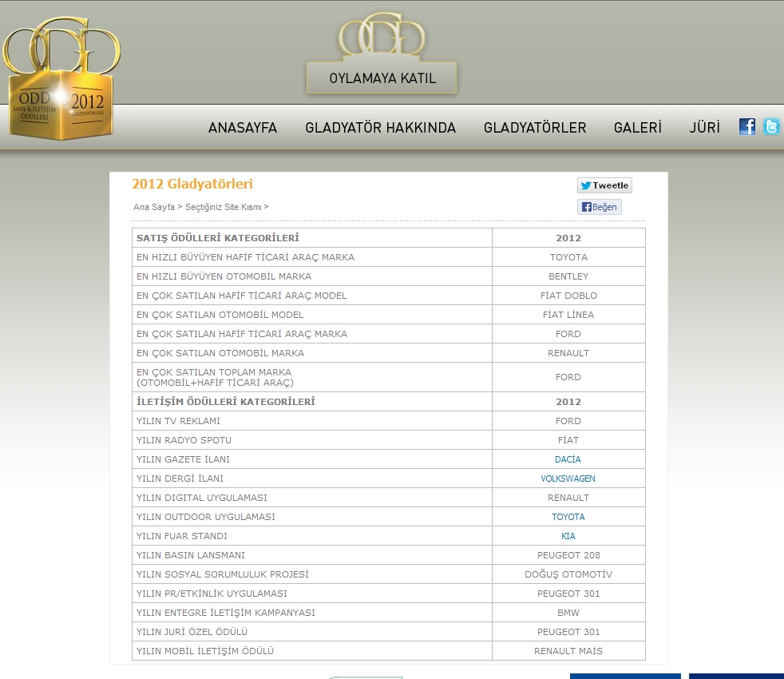Open DACİA link in Yılın Gazete İlanı row
This screenshot has height=679, width=784.
tap(568, 459)
